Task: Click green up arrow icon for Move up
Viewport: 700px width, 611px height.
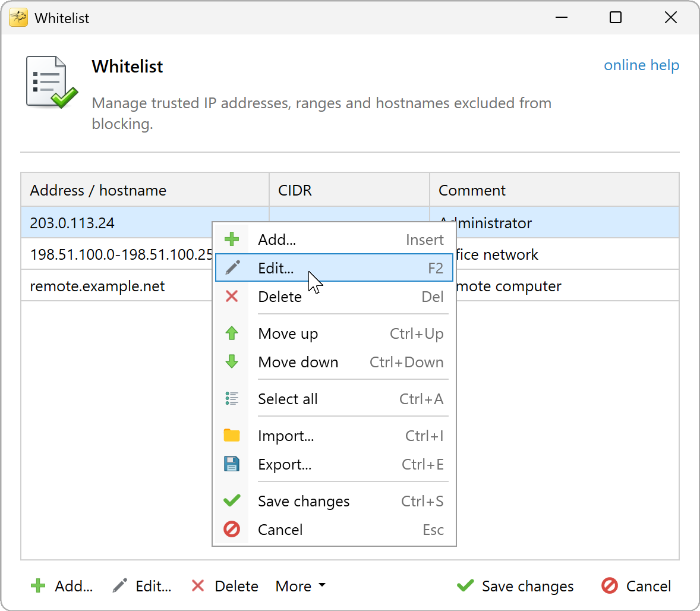Action: pyautogui.click(x=232, y=333)
